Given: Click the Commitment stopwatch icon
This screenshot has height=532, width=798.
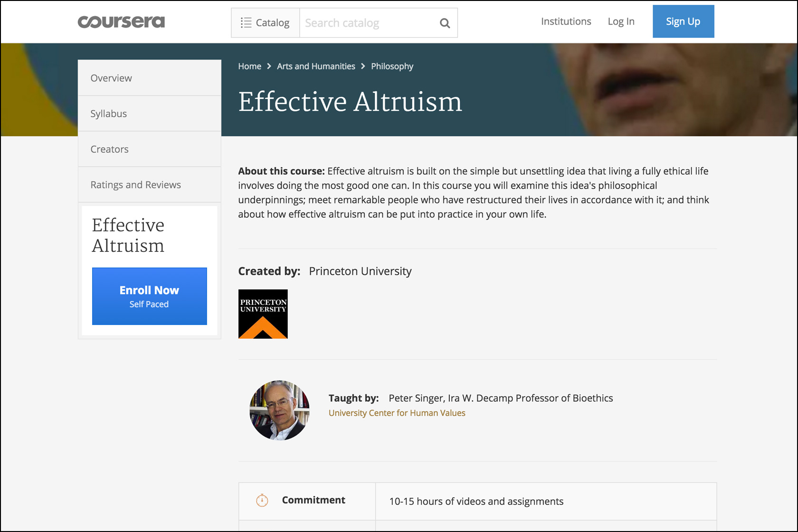Looking at the screenshot, I should pos(262,500).
